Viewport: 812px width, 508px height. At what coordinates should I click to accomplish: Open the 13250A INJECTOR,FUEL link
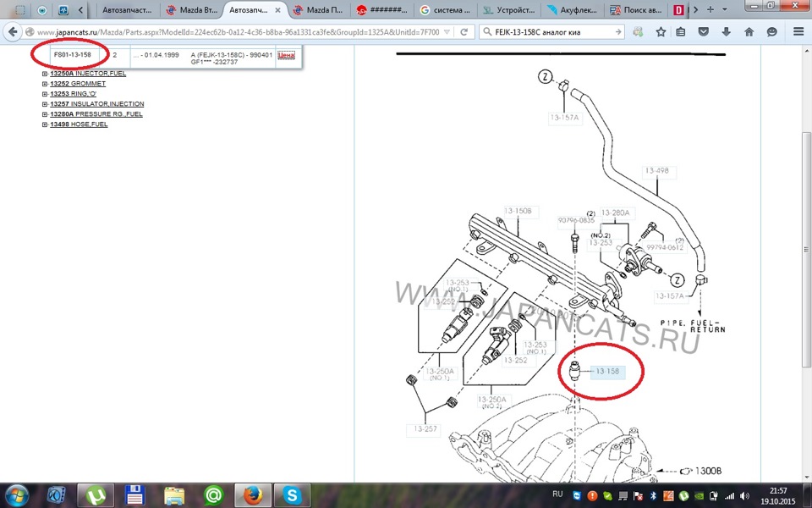coord(88,74)
